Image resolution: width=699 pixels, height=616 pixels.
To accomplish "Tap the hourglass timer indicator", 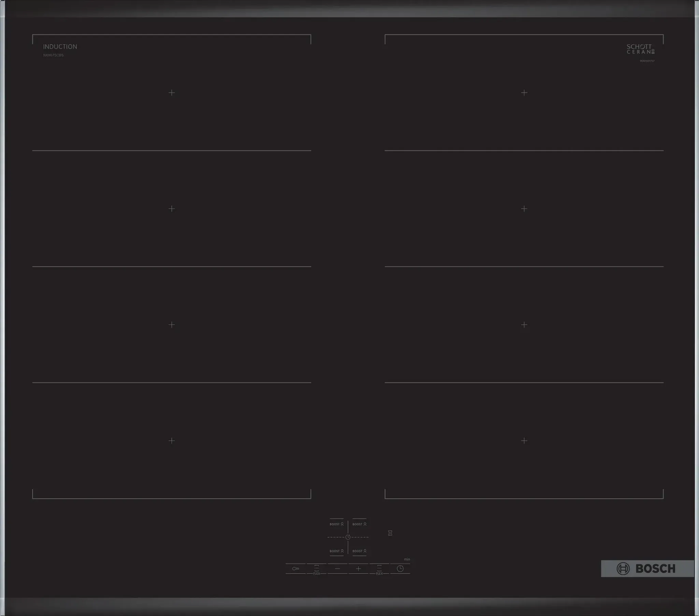I will coord(390,533).
